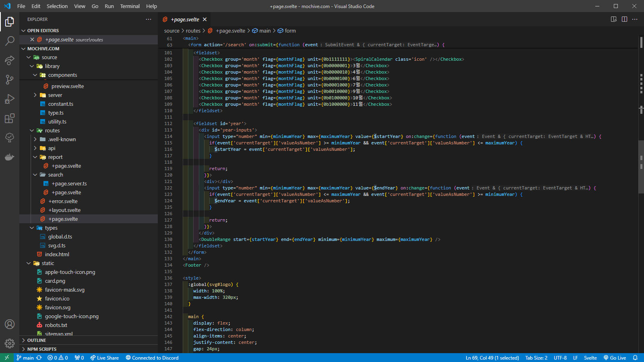Collapse the static folder
The height and width of the screenshot is (362, 644).
click(x=47, y=263)
